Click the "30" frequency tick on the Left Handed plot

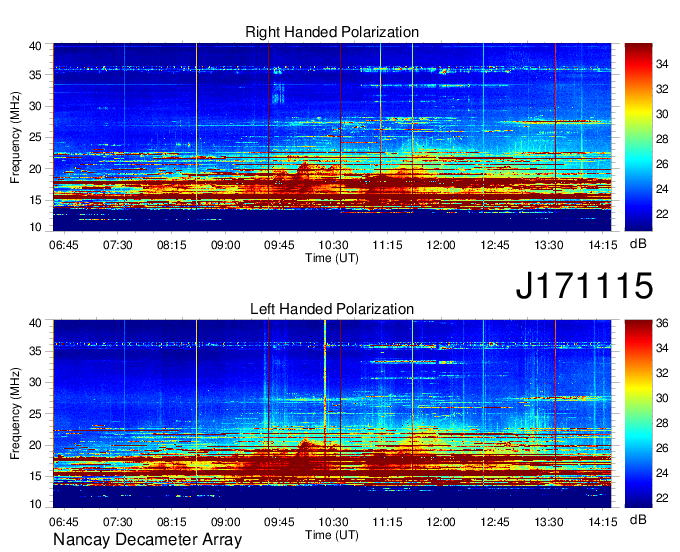point(36,382)
